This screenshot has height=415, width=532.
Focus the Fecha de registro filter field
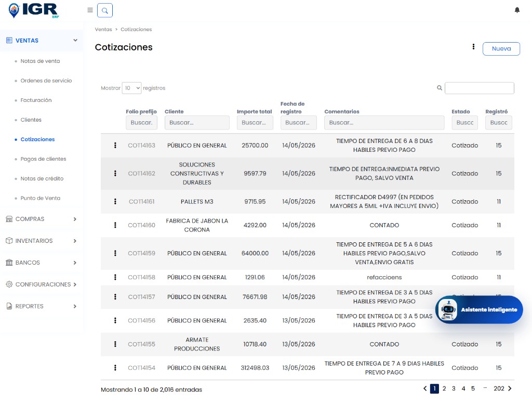pos(299,123)
